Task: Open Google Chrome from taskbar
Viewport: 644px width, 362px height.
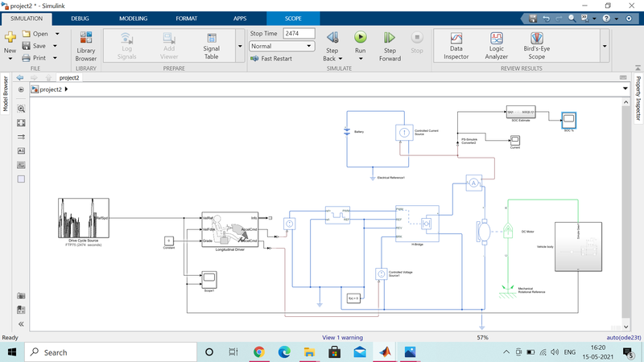Action: 258,352
